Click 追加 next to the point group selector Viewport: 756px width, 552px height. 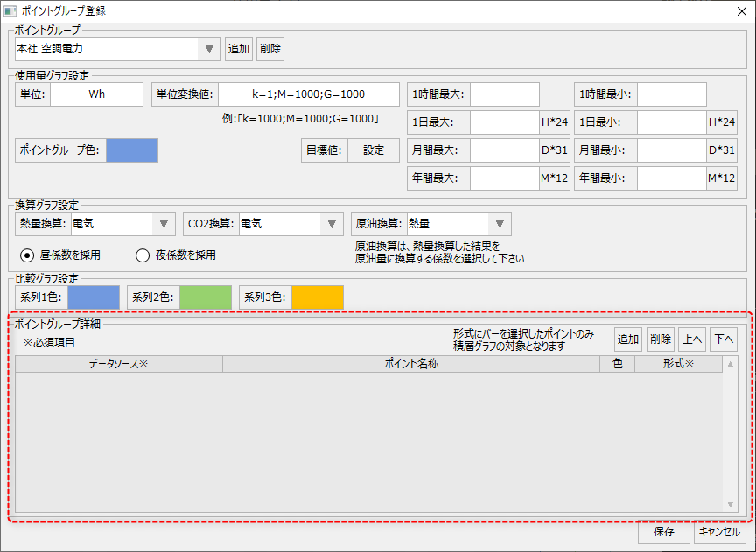pos(239,49)
